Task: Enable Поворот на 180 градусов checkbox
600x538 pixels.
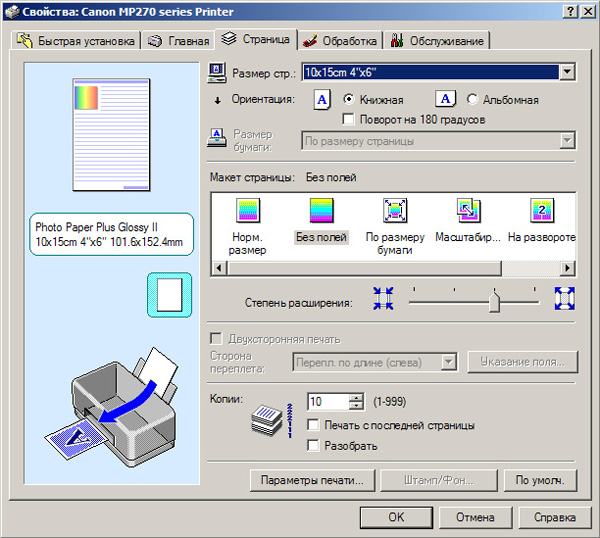Action: (x=348, y=119)
